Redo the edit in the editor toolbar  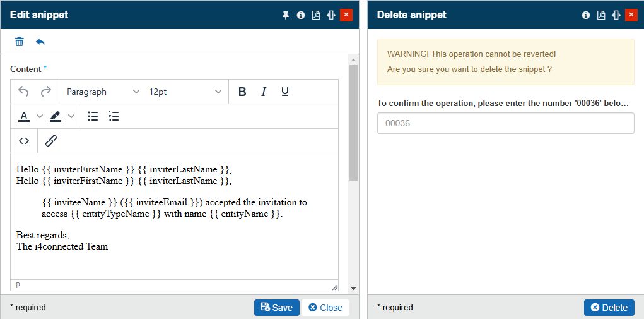click(x=45, y=92)
